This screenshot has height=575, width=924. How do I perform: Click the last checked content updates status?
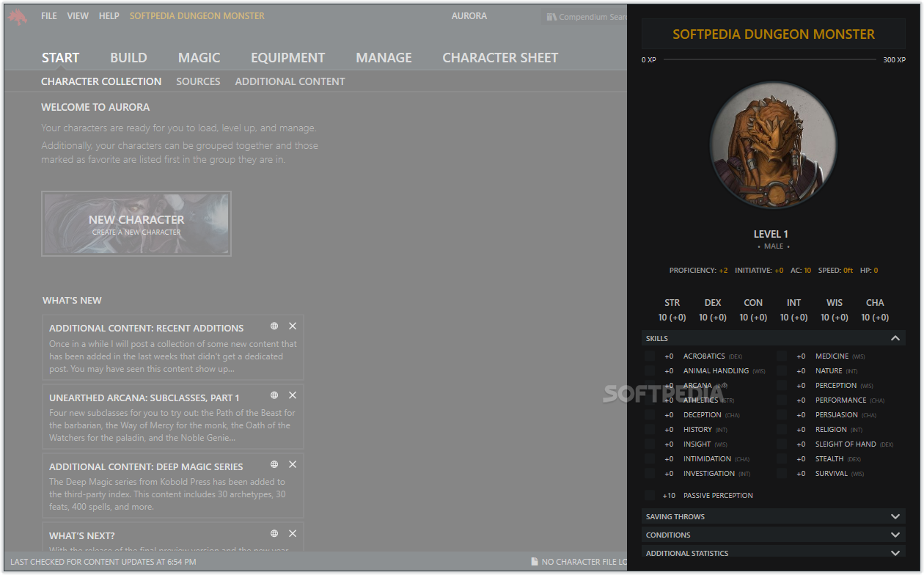pos(103,562)
